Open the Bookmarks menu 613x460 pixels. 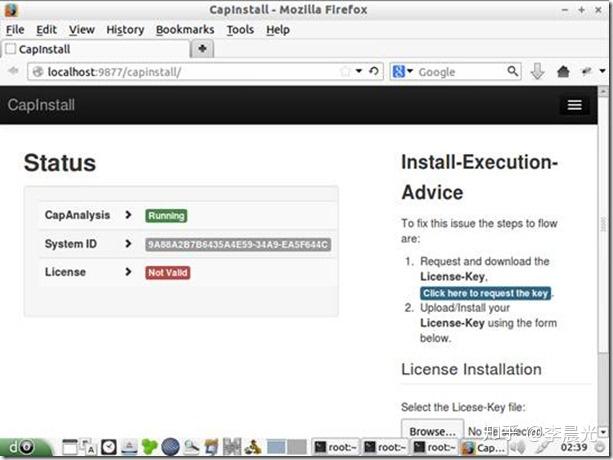(x=185, y=30)
